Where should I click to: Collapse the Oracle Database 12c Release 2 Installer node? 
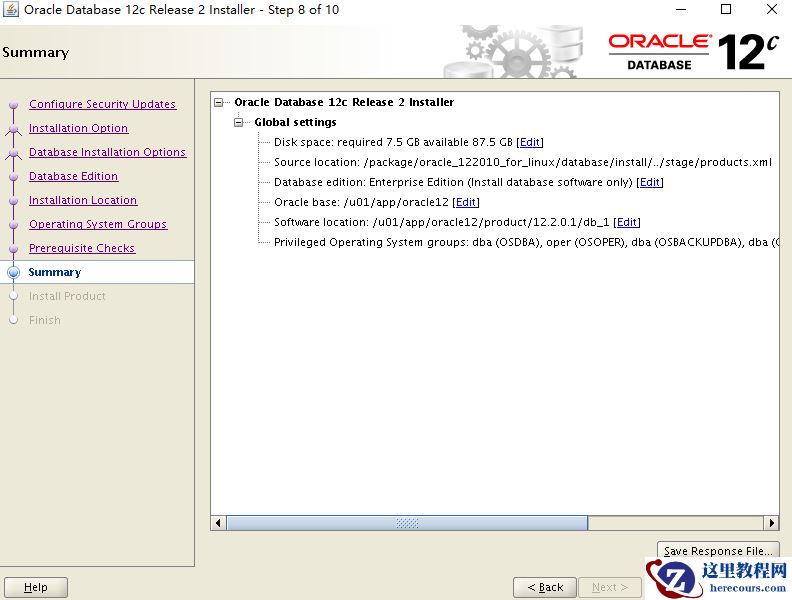point(218,103)
